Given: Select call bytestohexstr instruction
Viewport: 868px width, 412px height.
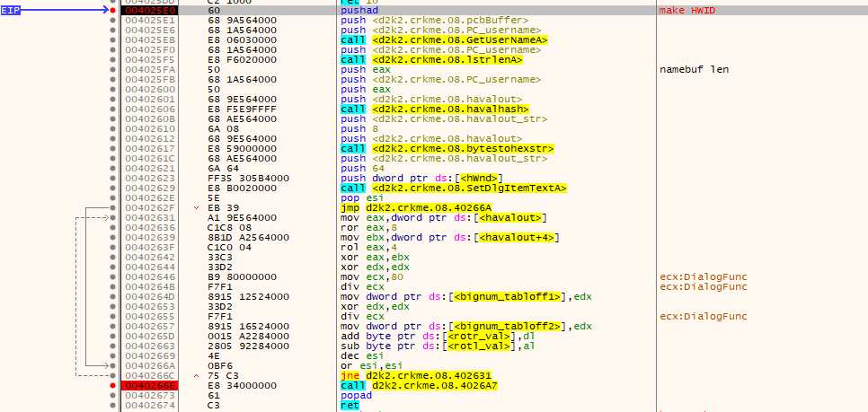Looking at the screenshot, I should 447,149.
